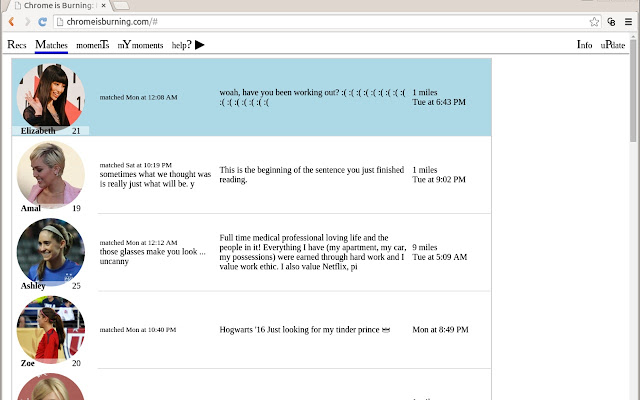Click 'matched Mon at 12:08 AM' text
The height and width of the screenshot is (400, 640).
click(x=138, y=97)
